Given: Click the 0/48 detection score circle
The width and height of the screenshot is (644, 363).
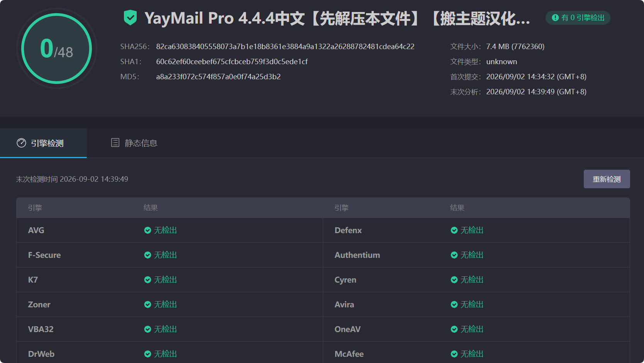Looking at the screenshot, I should [x=56, y=48].
